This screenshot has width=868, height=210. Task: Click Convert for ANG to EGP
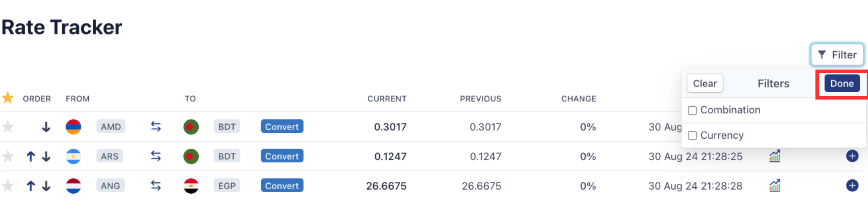pyautogui.click(x=282, y=185)
